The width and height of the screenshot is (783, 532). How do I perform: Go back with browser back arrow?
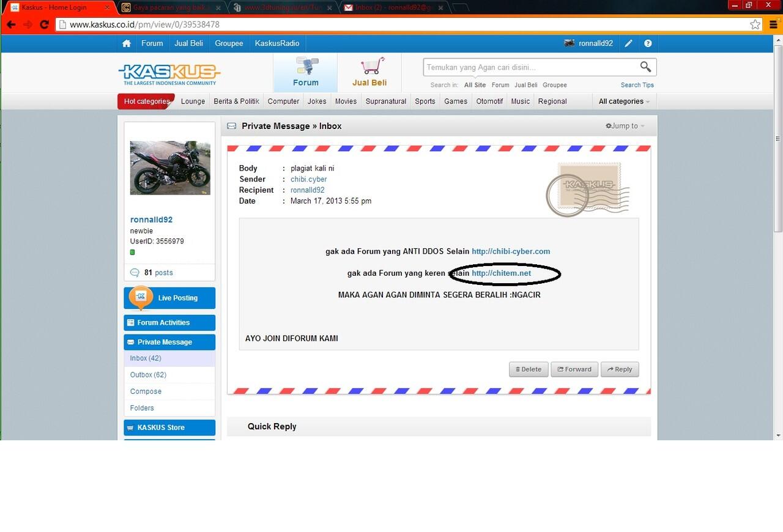click(x=10, y=24)
